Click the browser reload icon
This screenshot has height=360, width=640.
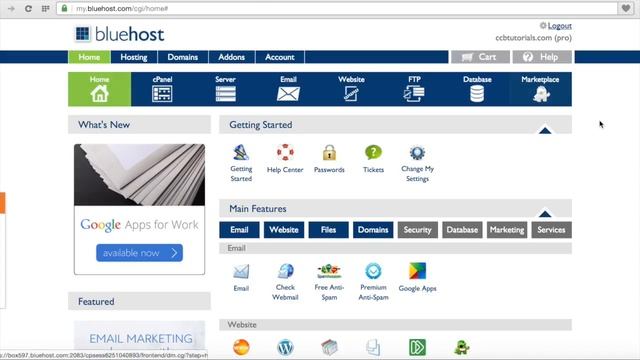pos(28,9)
